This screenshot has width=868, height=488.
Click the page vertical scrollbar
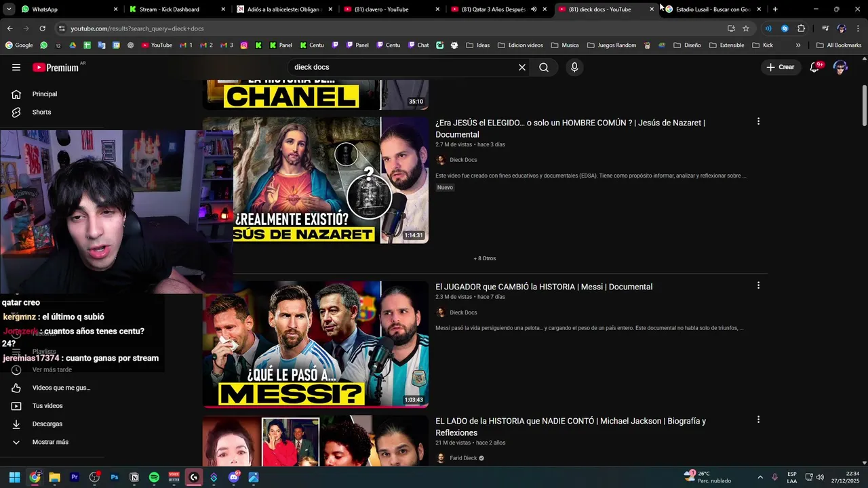point(864,105)
